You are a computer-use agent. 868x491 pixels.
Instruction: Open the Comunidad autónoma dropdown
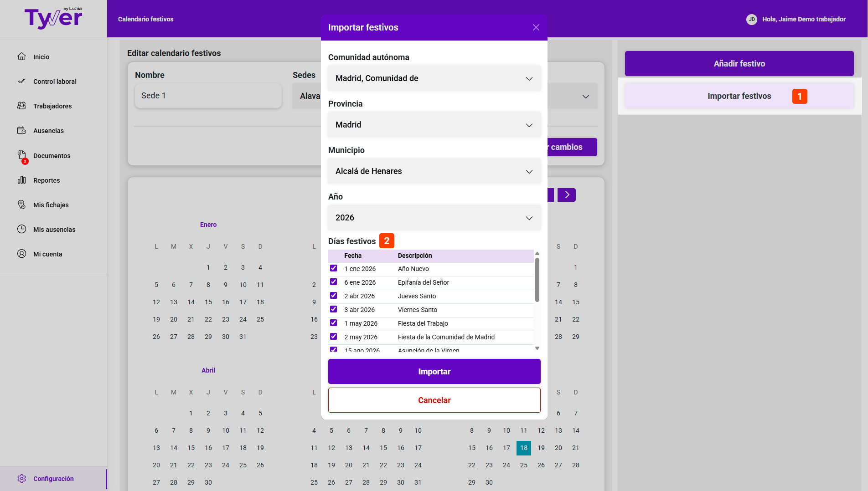[x=434, y=78]
